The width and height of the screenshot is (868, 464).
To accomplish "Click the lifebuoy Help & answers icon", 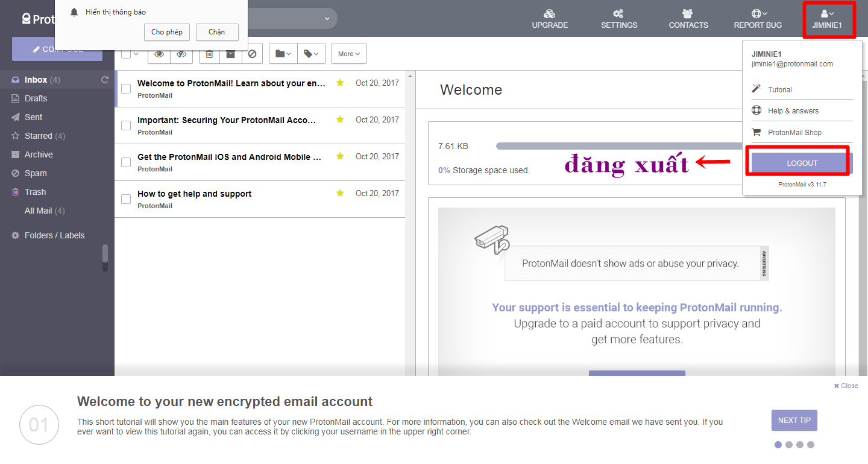I will [756, 110].
